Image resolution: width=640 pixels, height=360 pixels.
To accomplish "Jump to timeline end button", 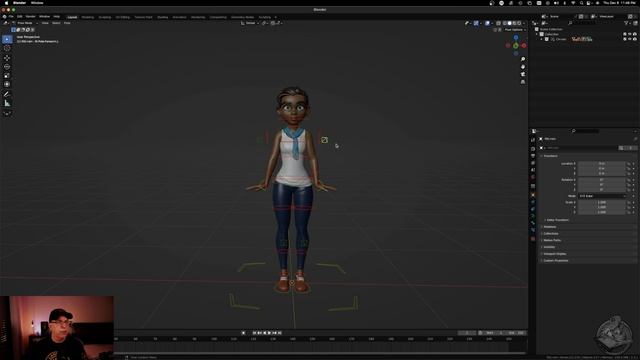I will [x=280, y=333].
